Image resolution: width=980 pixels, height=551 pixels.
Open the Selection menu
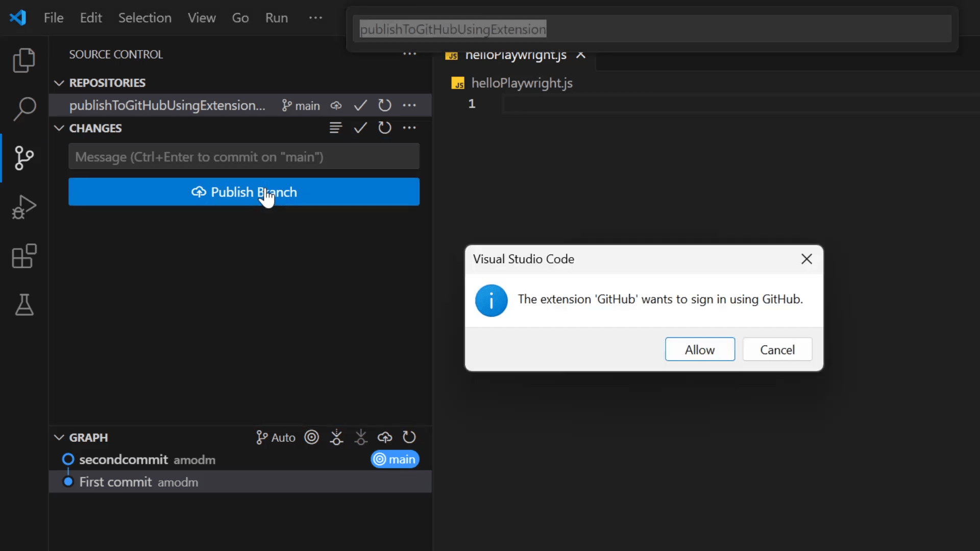coord(144,18)
